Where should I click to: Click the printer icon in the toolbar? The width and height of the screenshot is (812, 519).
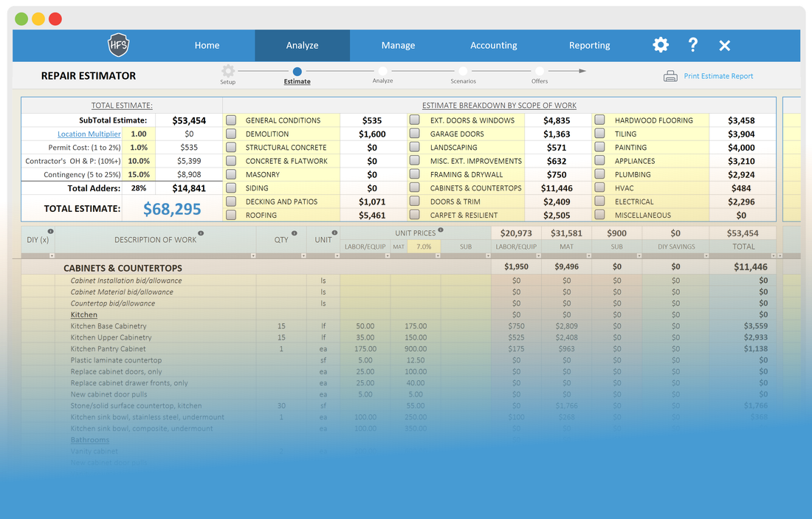click(670, 75)
